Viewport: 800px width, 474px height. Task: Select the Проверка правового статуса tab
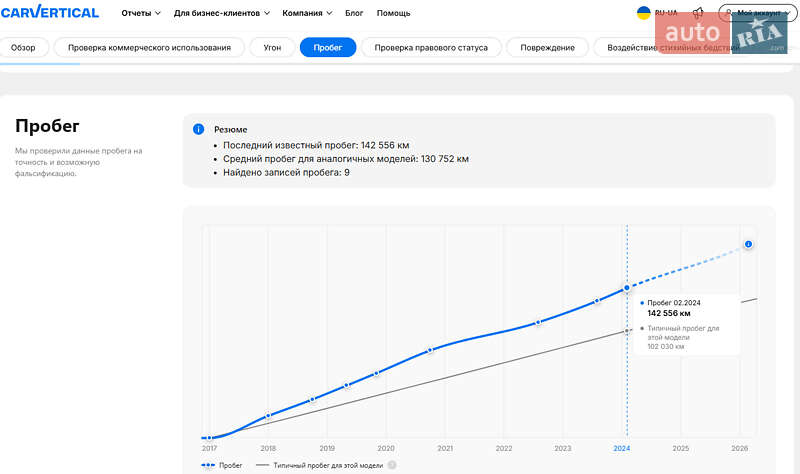point(430,47)
